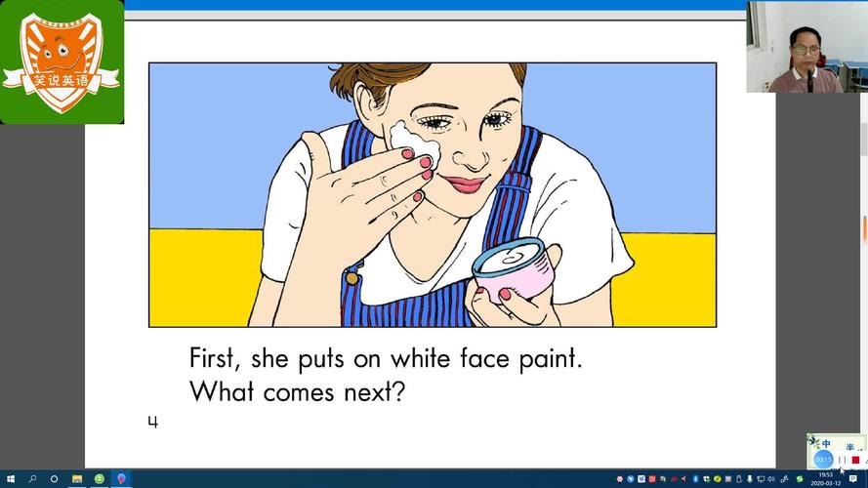Screen dimensions: 868x488
Task: Toggle the 中 Chinese input mode
Action: click(x=826, y=444)
